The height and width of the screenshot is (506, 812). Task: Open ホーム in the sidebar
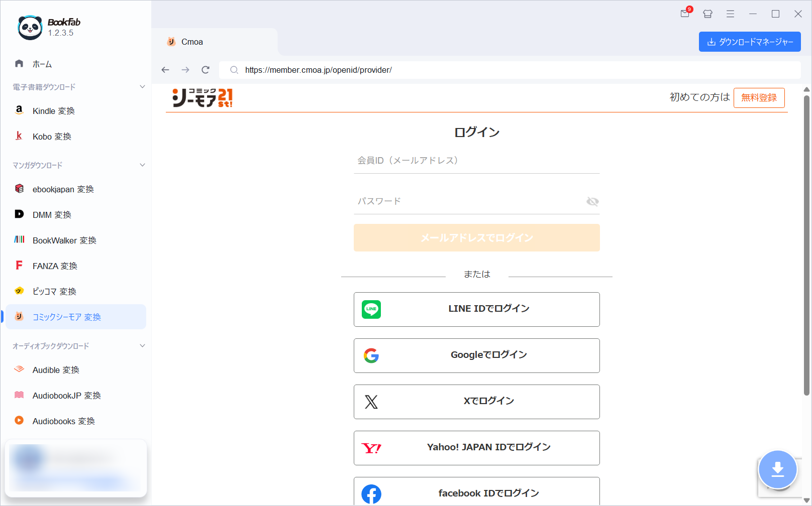point(76,64)
